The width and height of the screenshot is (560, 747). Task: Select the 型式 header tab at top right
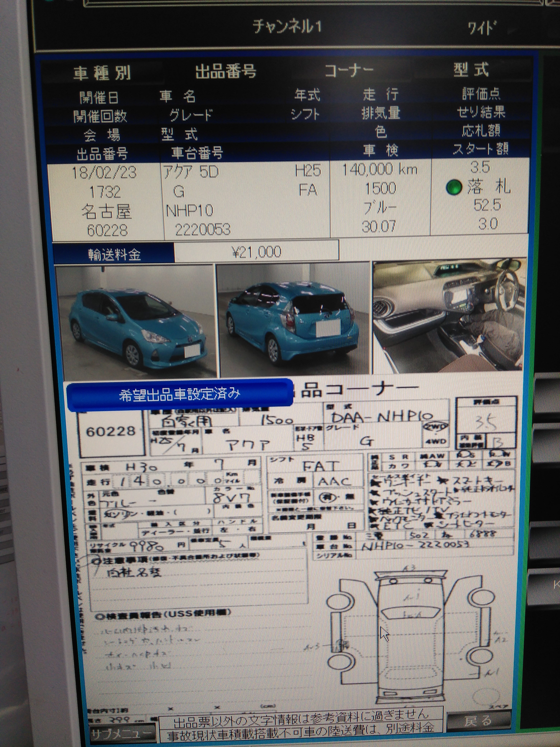[471, 70]
